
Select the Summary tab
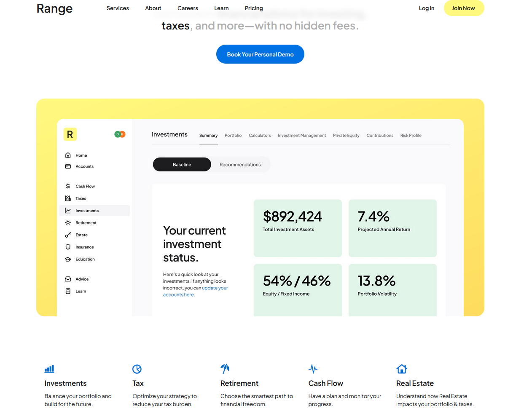pos(208,136)
